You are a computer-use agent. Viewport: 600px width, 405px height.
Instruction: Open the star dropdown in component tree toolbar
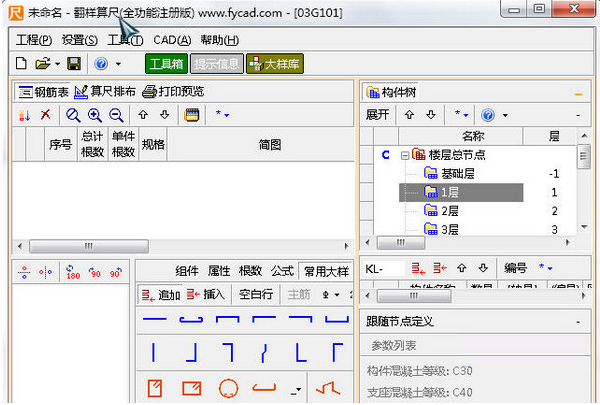461,114
